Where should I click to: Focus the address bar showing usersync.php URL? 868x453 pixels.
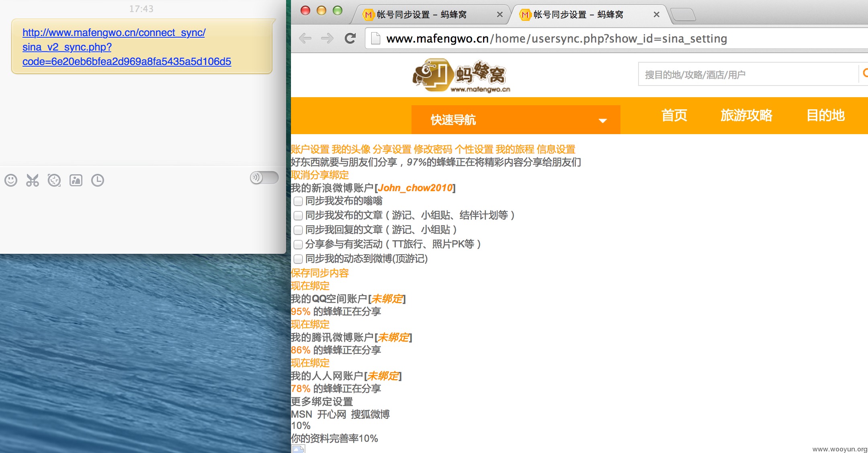pyautogui.click(x=617, y=39)
